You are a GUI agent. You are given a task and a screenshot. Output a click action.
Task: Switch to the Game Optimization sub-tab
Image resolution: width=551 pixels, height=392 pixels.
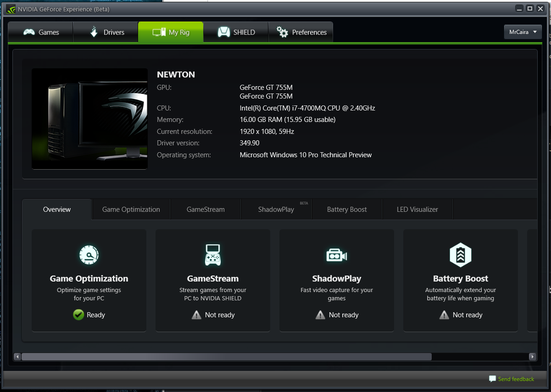coord(131,209)
